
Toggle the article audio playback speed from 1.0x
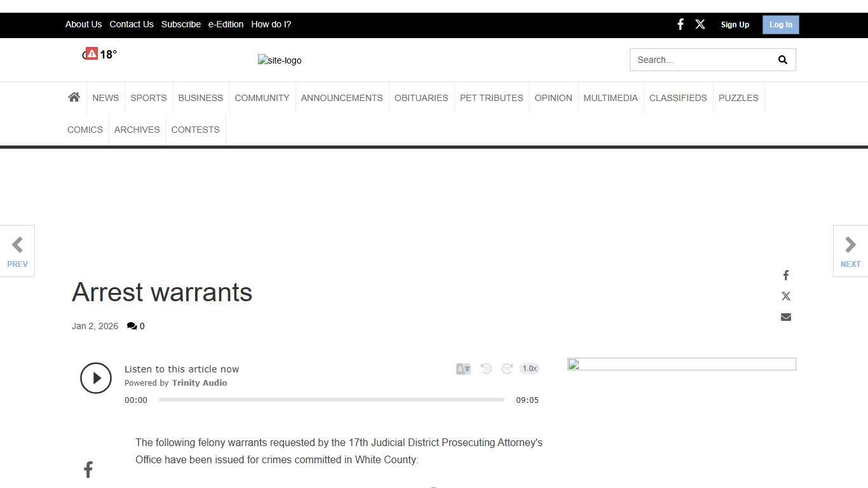[529, 369]
